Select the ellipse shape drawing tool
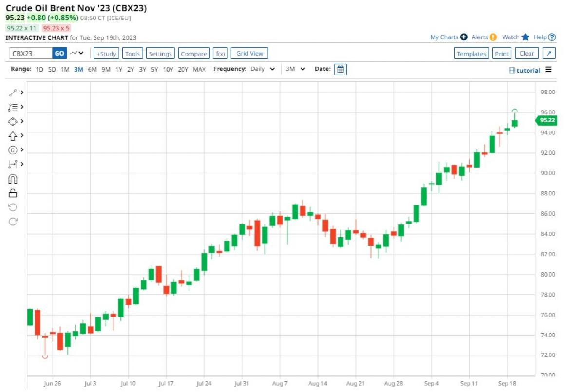 pyautogui.click(x=13, y=121)
